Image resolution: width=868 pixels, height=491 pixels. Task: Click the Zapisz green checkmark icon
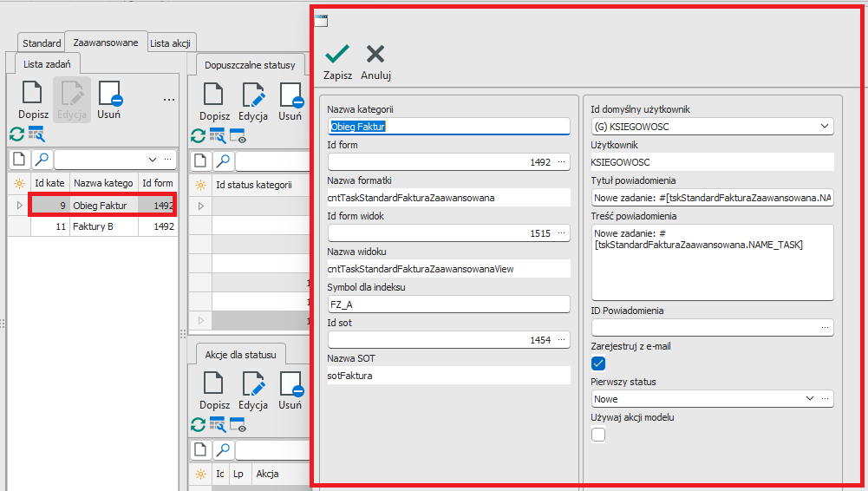pos(337,55)
